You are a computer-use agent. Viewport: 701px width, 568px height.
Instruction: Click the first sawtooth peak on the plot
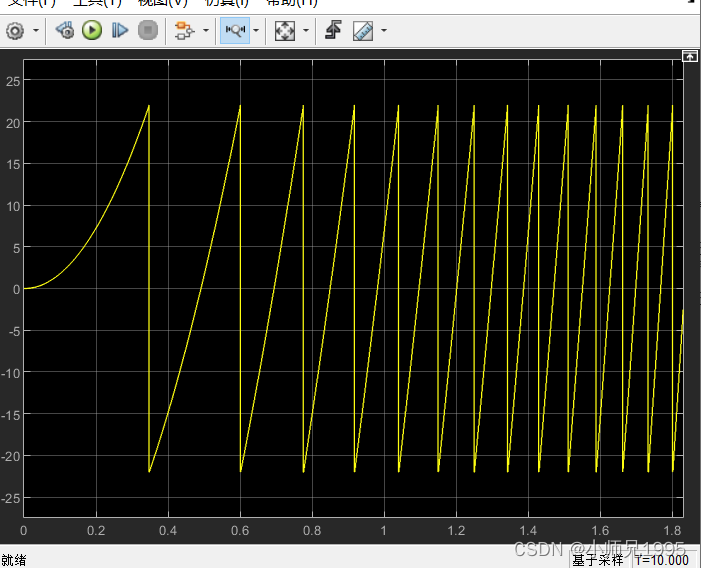[149, 106]
